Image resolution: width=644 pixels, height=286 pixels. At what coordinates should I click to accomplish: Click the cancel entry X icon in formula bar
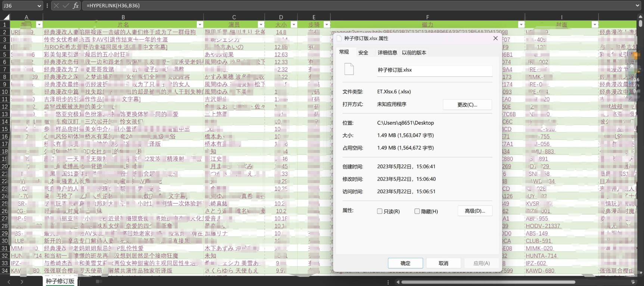(56, 6)
